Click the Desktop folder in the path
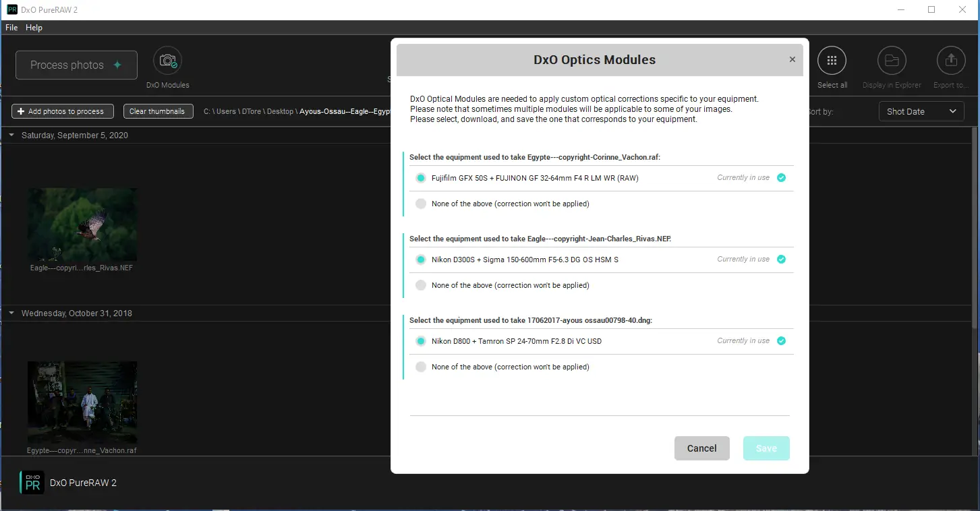 [280, 112]
